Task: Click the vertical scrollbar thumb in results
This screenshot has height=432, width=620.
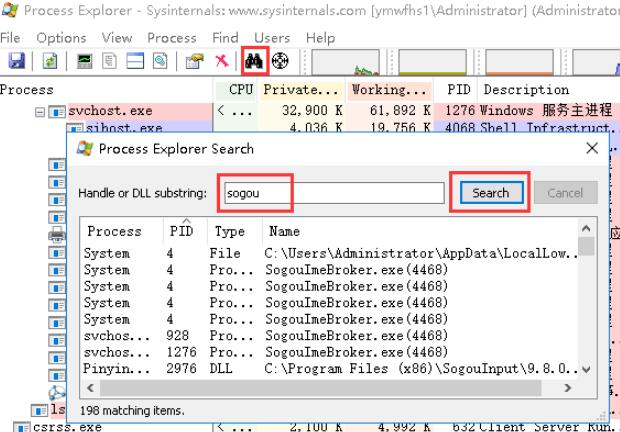Action: [x=586, y=246]
